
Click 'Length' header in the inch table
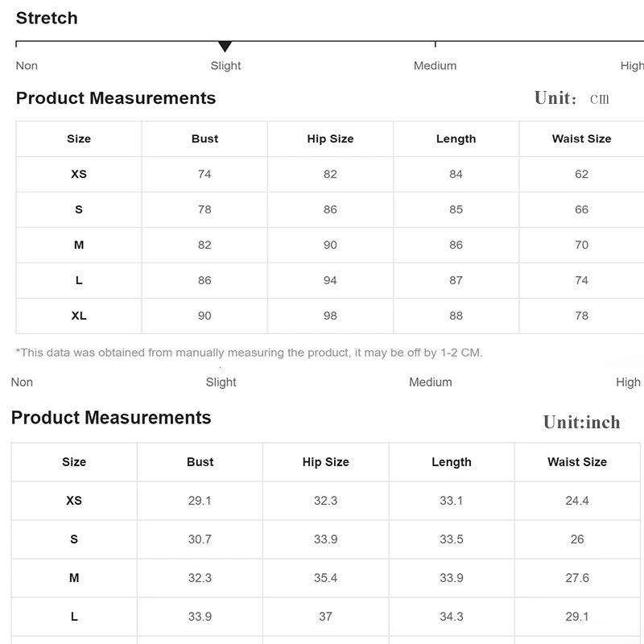[452, 462]
